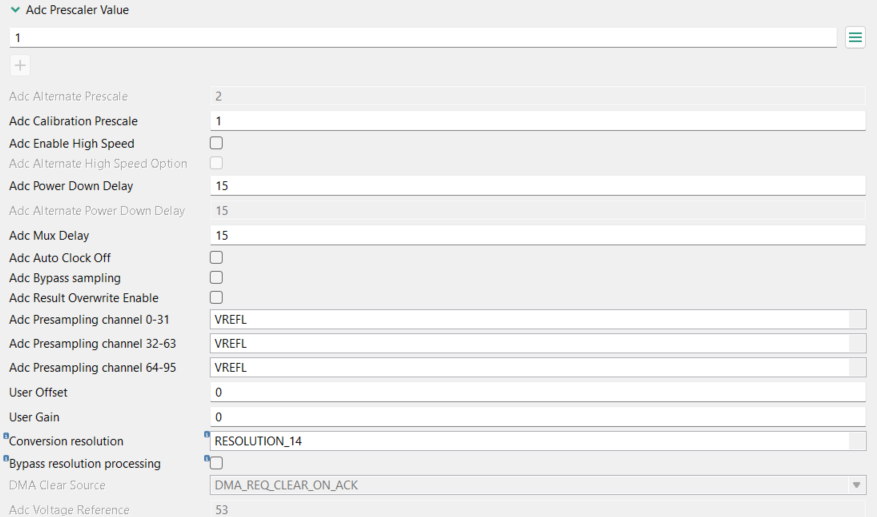Click the plus add icon below prescaler

point(20,66)
